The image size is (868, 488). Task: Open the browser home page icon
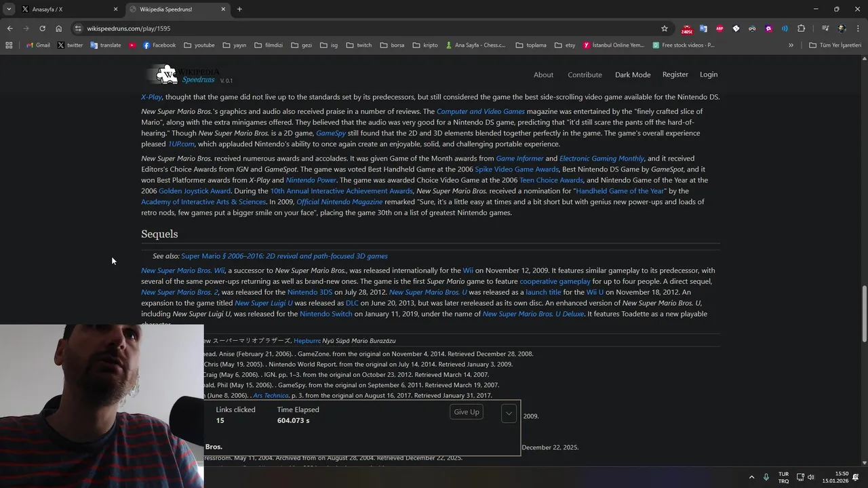pyautogui.click(x=58, y=28)
